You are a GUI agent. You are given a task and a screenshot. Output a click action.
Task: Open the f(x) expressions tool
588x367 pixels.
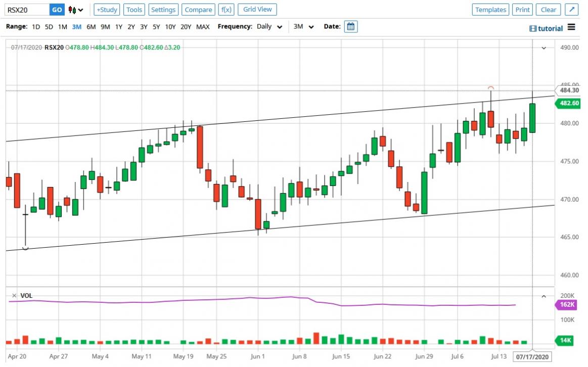point(225,10)
